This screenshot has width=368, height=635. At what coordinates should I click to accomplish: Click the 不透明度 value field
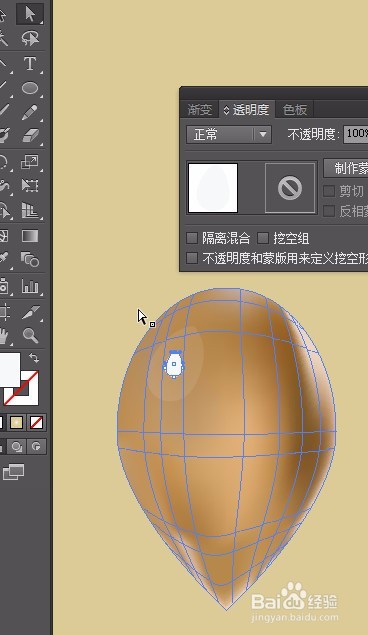coord(356,134)
